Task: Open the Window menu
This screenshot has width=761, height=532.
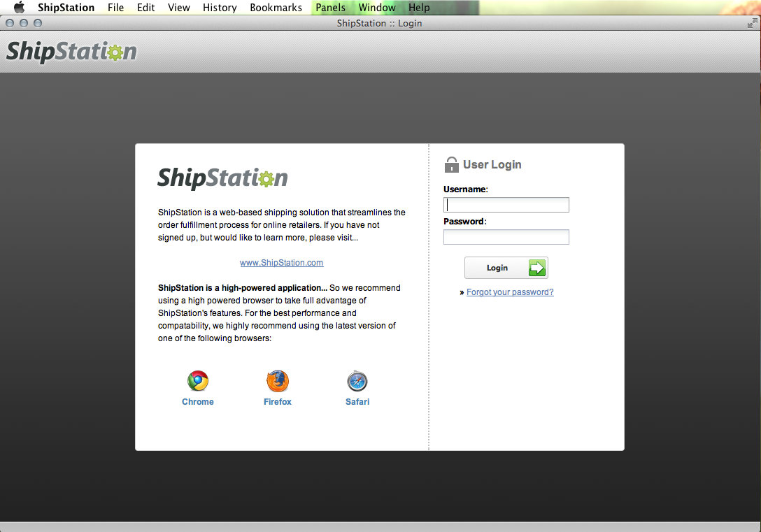Action: pos(377,7)
